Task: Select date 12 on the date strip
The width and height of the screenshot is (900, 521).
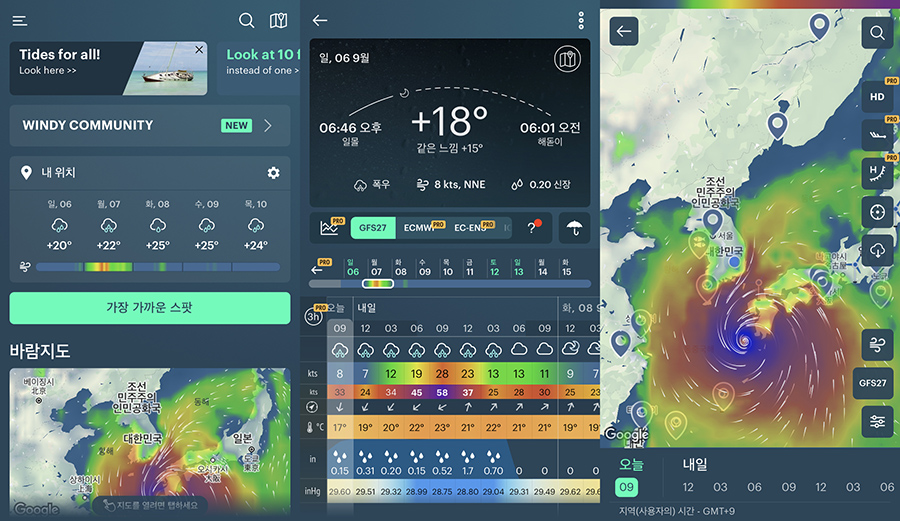Action: (x=495, y=267)
